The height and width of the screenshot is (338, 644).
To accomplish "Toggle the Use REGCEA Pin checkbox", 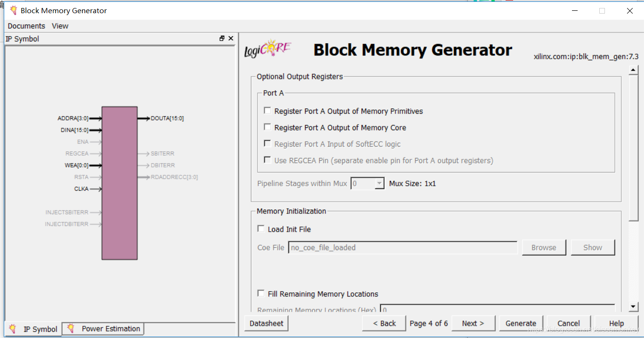I will 267,160.
